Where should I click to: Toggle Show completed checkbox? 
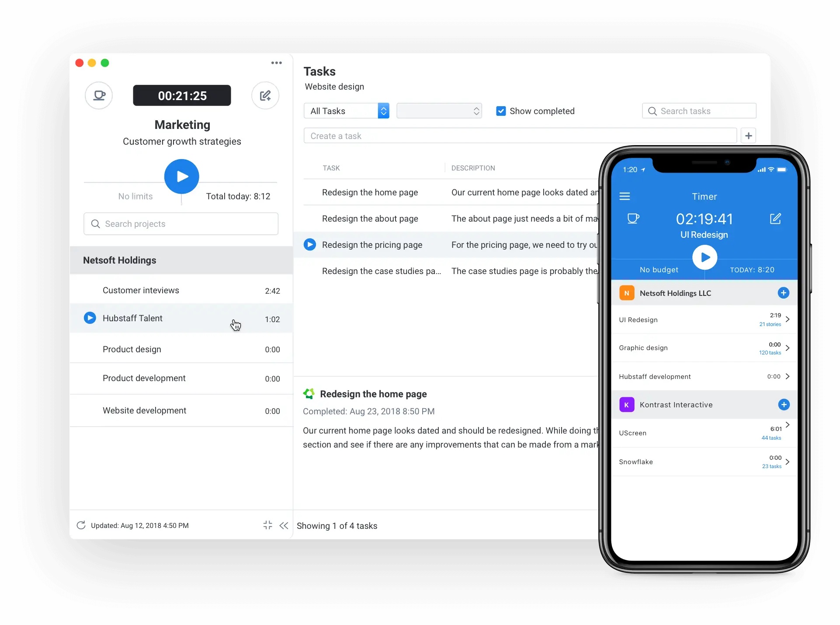pyautogui.click(x=501, y=111)
